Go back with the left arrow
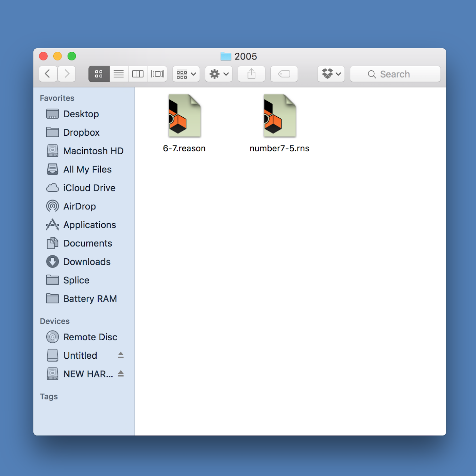476x476 pixels. (x=48, y=74)
